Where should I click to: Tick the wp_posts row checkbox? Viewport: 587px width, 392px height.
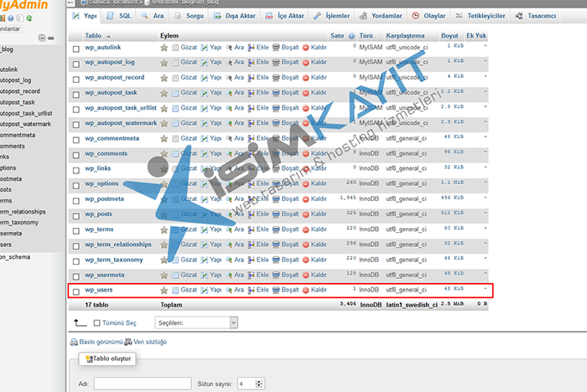[76, 216]
